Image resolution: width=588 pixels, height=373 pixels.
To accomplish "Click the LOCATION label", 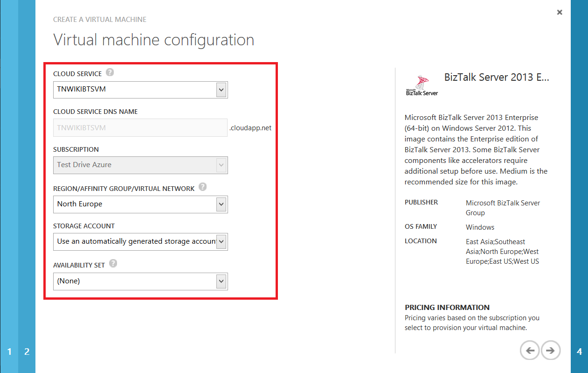I will (x=421, y=241).
